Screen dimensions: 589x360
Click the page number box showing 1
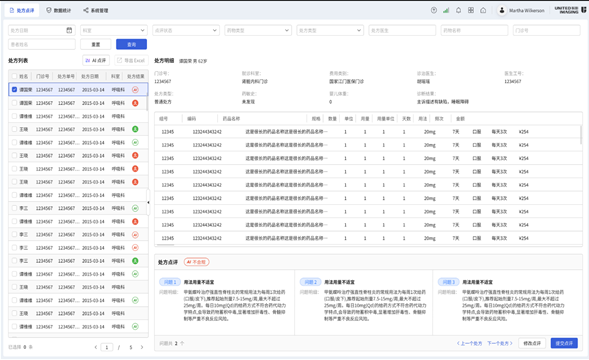pyautogui.click(x=107, y=347)
